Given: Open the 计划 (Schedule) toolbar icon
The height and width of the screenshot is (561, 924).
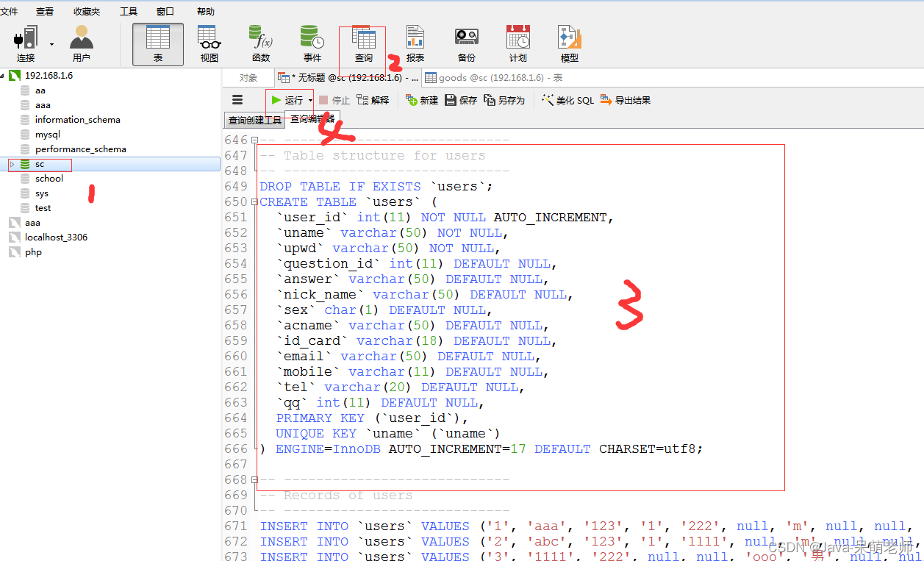Looking at the screenshot, I should pos(518,44).
